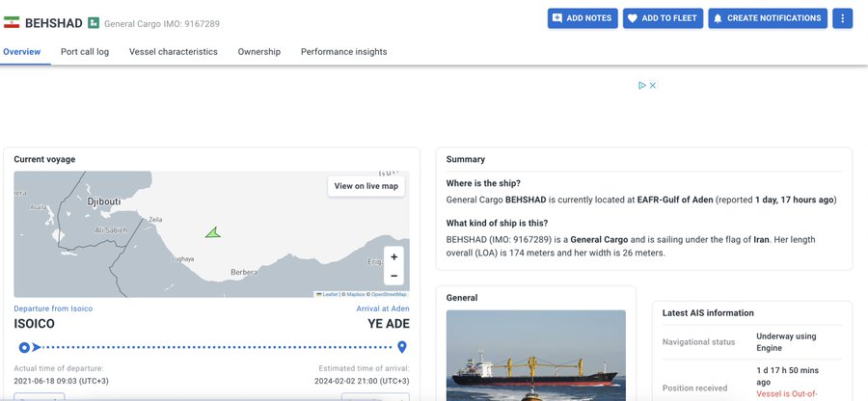Add vessel to fleet with heart button
This screenshot has width=868, height=401.
[663, 18]
